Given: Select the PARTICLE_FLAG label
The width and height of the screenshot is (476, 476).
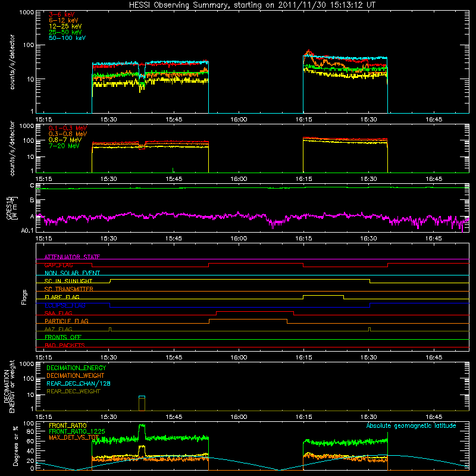Looking at the screenshot, I should point(67,321).
